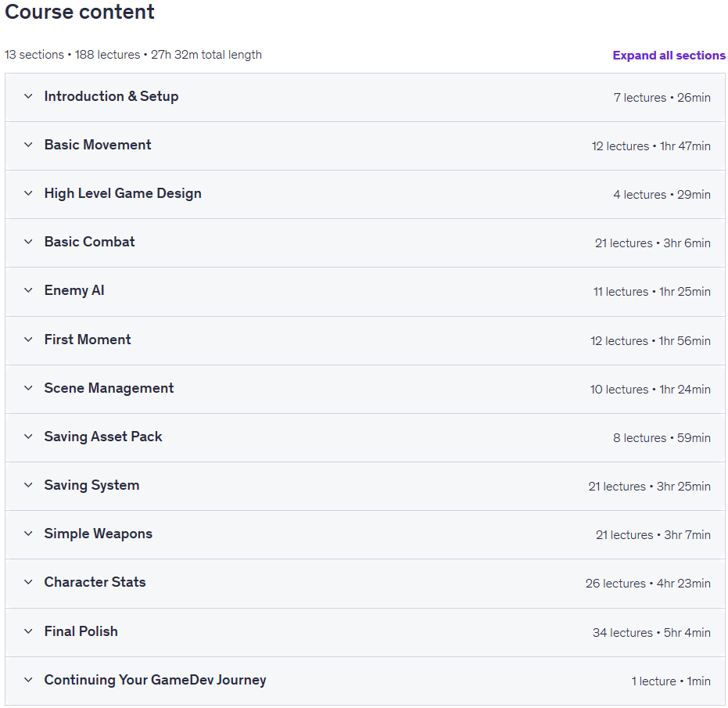
Task: Open the Continuing Your GameDev Journey title
Action: pyautogui.click(x=155, y=680)
